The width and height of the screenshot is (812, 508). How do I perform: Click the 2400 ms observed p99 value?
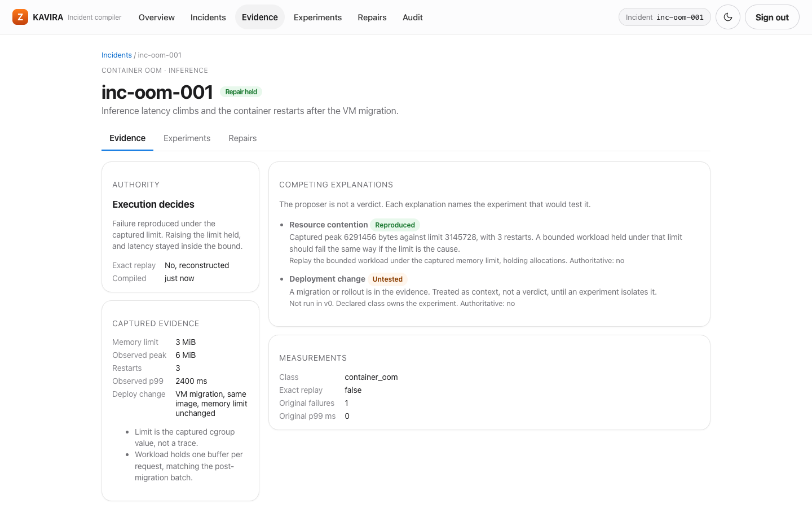click(191, 381)
